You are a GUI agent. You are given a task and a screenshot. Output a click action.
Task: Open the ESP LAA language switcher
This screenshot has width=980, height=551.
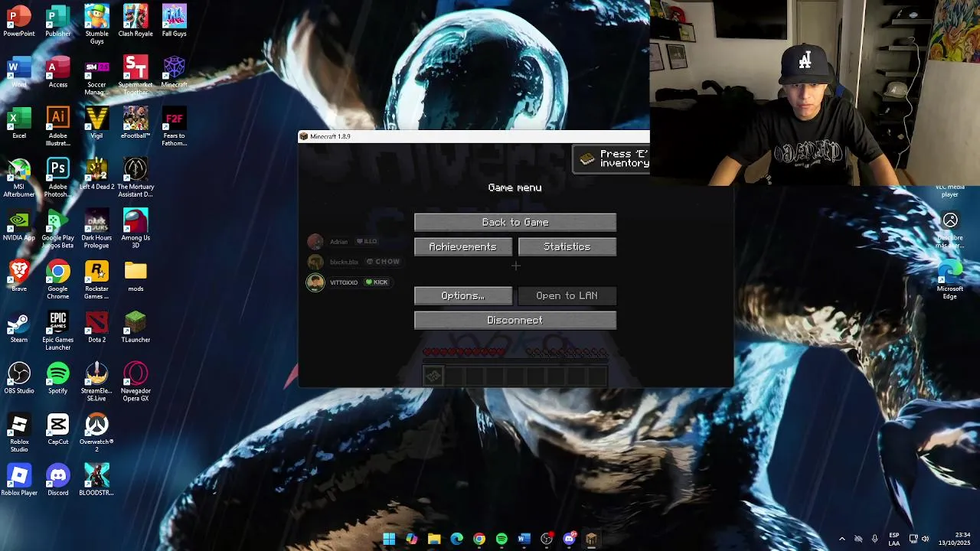[x=894, y=539]
